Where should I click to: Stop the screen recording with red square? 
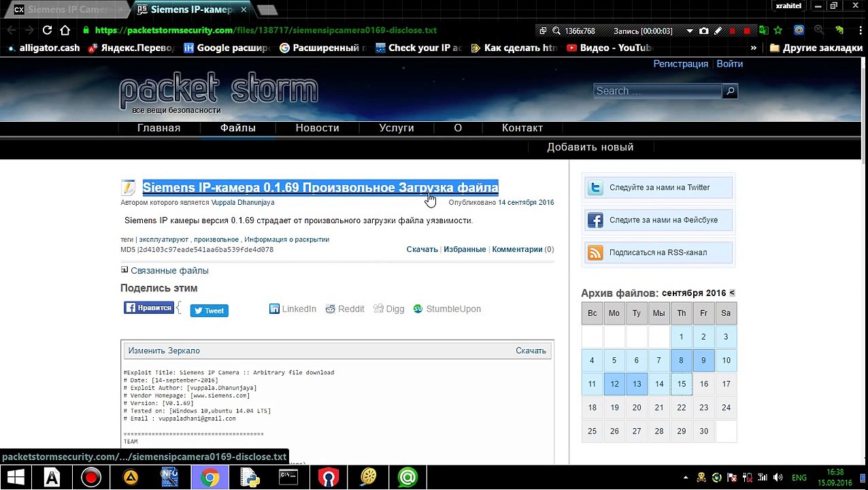click(747, 31)
